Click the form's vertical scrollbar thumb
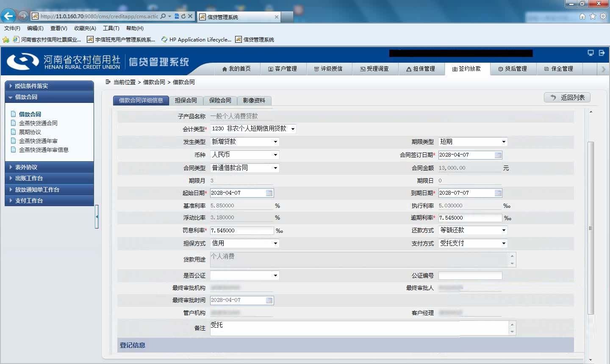 pyautogui.click(x=591, y=229)
